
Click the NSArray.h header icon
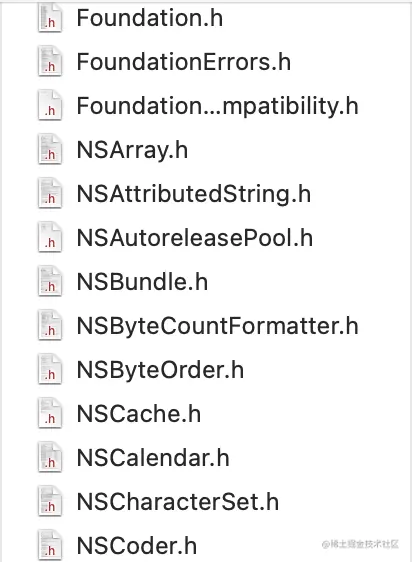pos(50,149)
